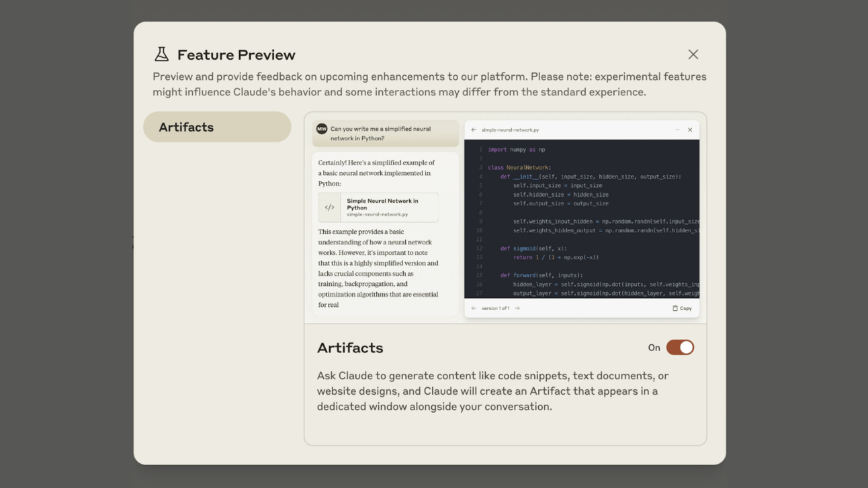Click the back arrow beside simple-neural-network.py

pyautogui.click(x=474, y=130)
